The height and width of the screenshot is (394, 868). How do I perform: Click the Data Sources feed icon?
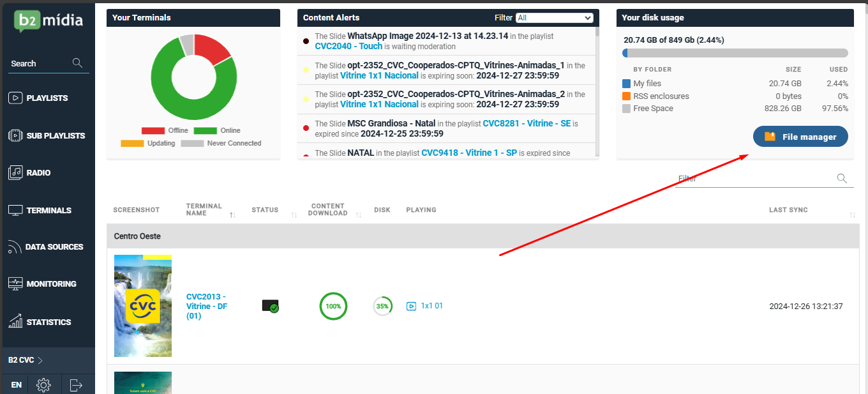coord(15,247)
